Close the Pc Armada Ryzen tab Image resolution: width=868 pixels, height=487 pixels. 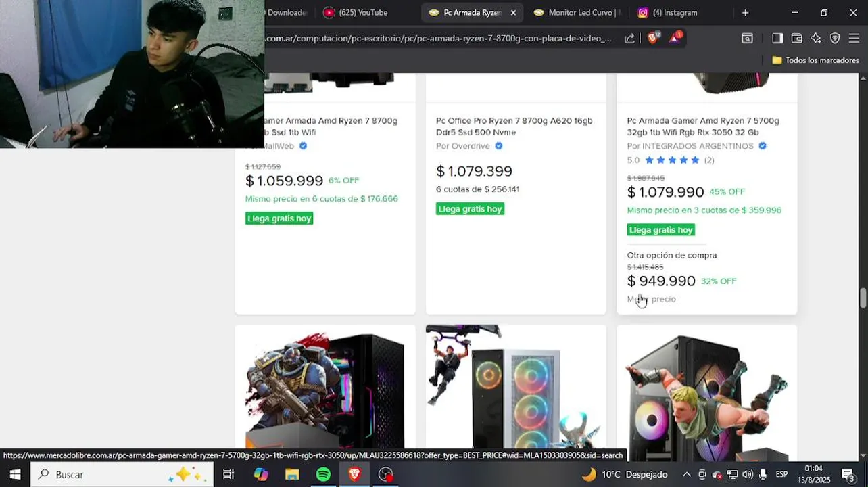click(513, 13)
